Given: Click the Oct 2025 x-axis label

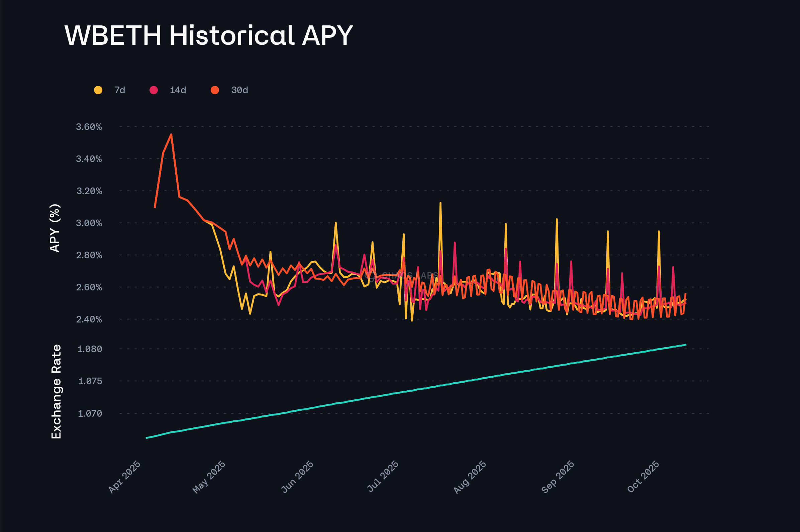Looking at the screenshot, I should pyautogui.click(x=643, y=476).
